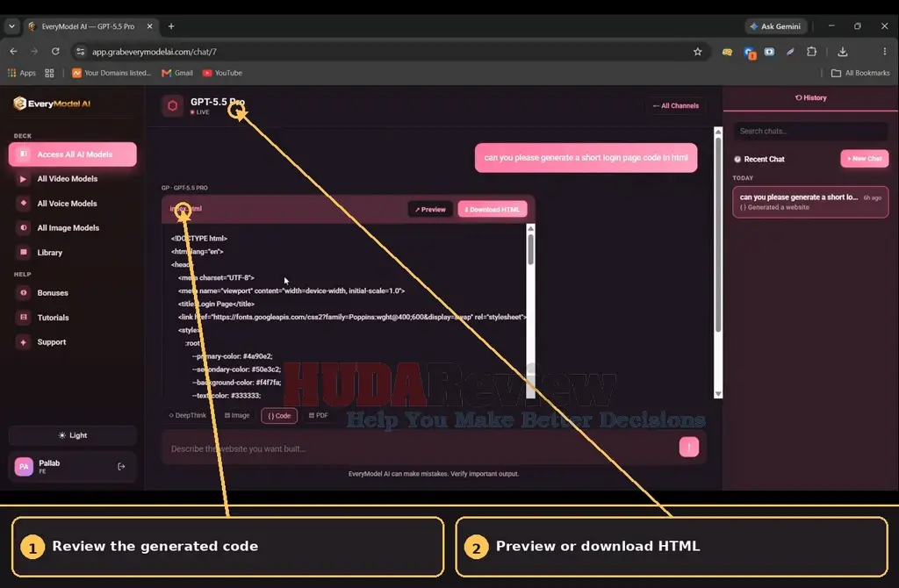Open browser Downloads
Screen dimensions: 899x588
click(842, 52)
